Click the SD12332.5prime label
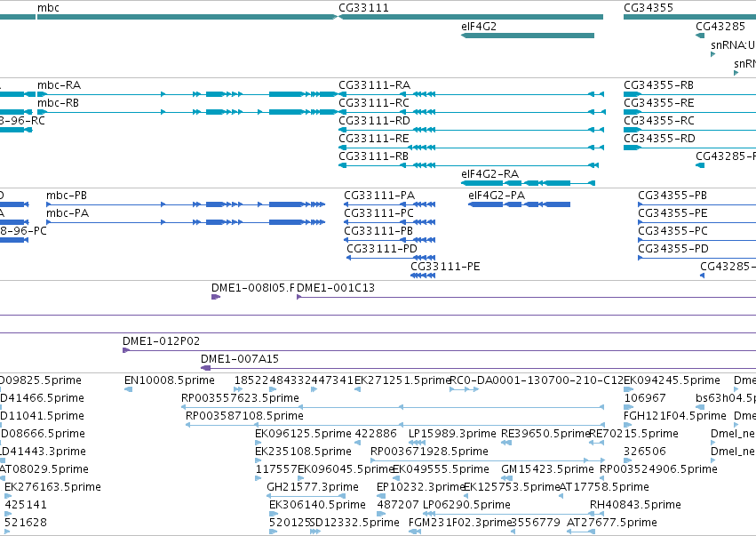 pyautogui.click(x=354, y=523)
